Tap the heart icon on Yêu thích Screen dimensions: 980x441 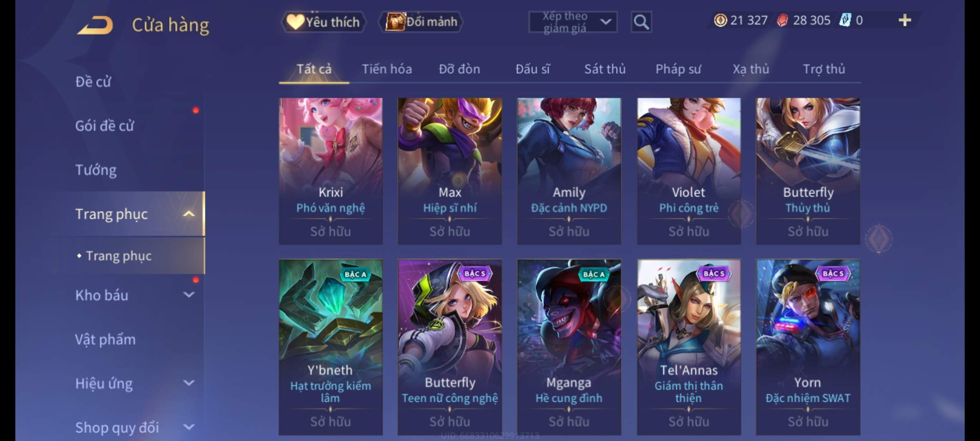click(x=295, y=22)
